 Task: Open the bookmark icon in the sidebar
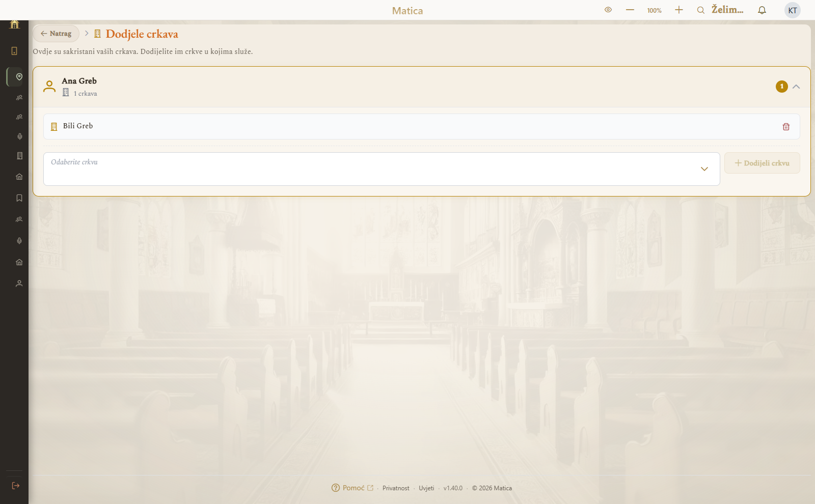click(x=19, y=198)
